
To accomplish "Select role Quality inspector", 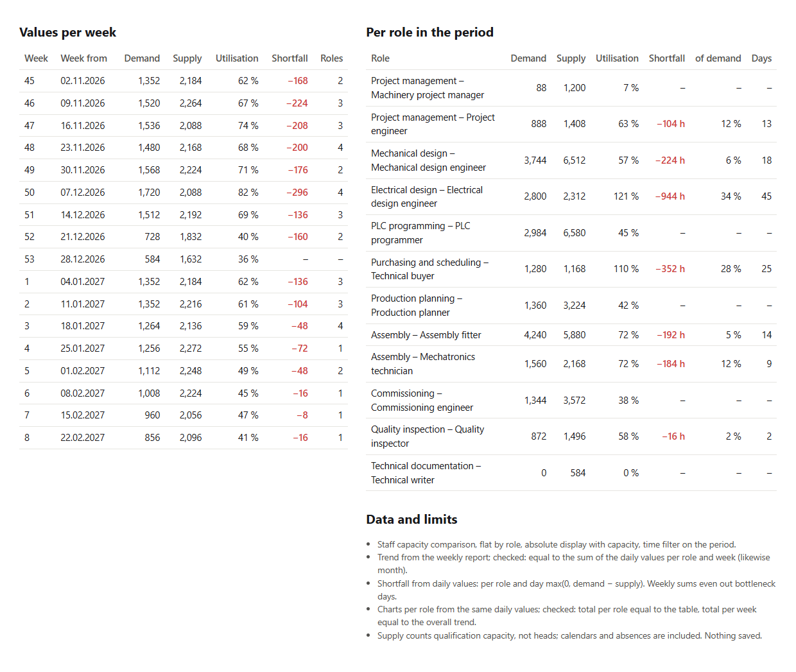I will tap(428, 436).
